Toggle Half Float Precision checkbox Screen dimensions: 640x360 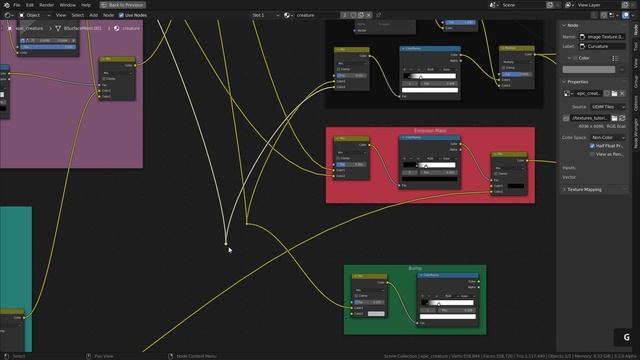(592, 146)
